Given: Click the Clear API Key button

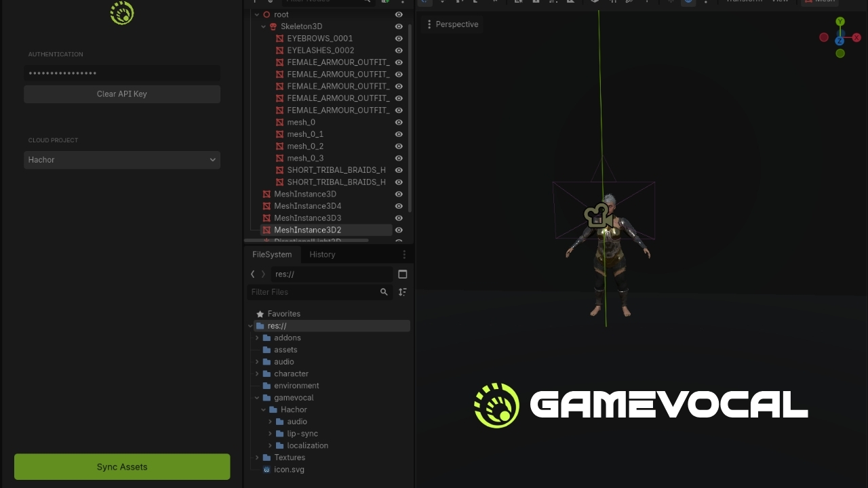Looking at the screenshot, I should (122, 94).
